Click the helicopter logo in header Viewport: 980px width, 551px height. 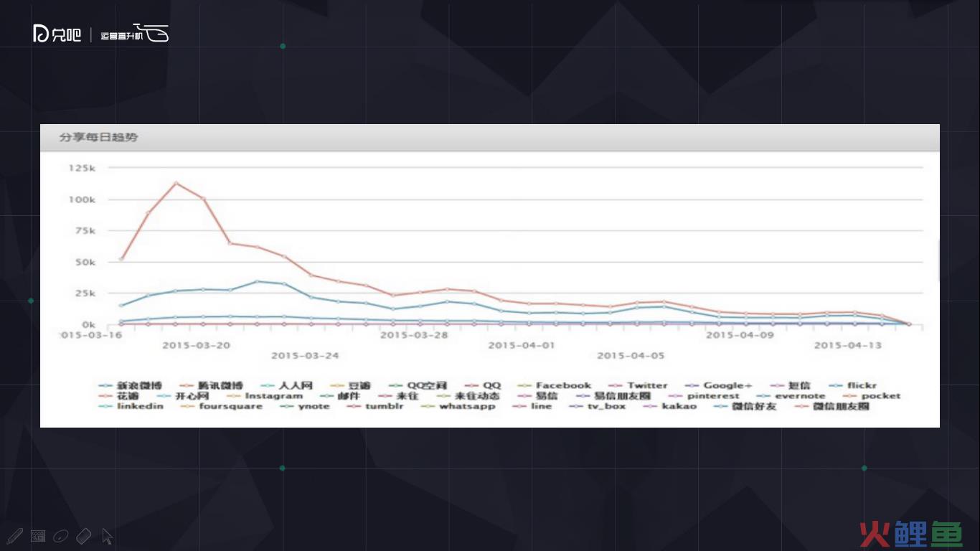click(156, 33)
